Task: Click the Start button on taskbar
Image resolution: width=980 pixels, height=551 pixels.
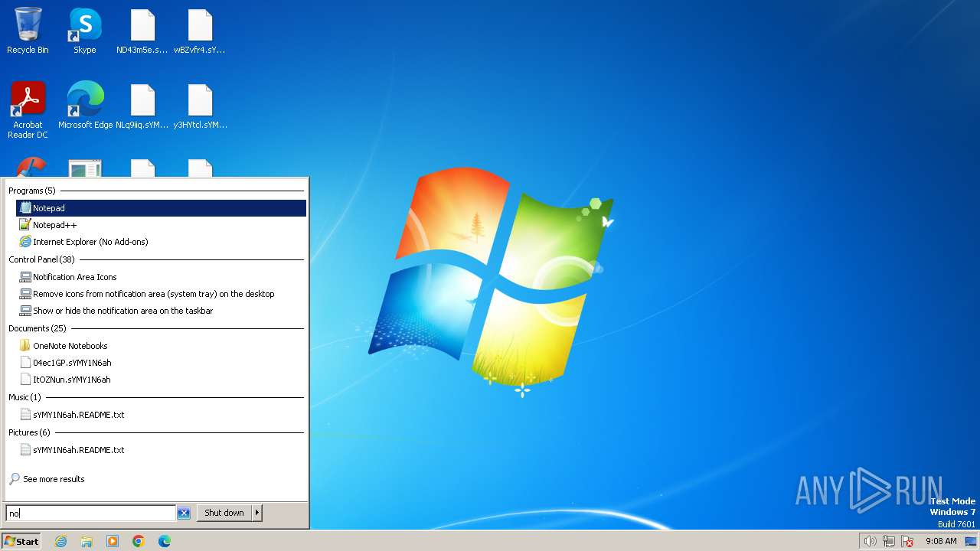Action: pyautogui.click(x=21, y=541)
